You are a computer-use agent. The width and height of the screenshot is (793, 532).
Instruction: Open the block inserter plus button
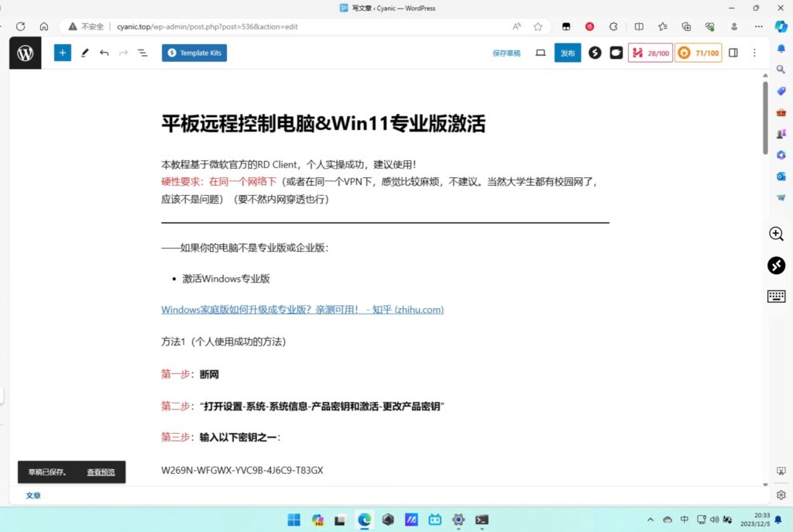[62, 53]
